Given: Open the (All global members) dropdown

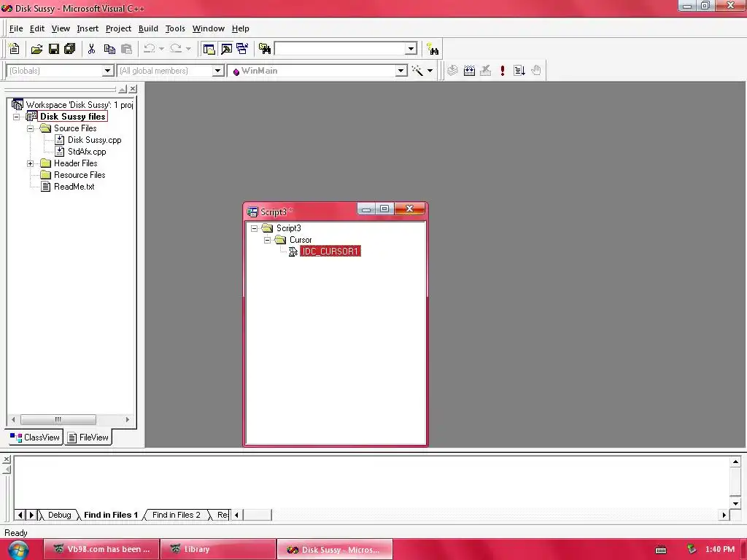Looking at the screenshot, I should click(x=217, y=71).
